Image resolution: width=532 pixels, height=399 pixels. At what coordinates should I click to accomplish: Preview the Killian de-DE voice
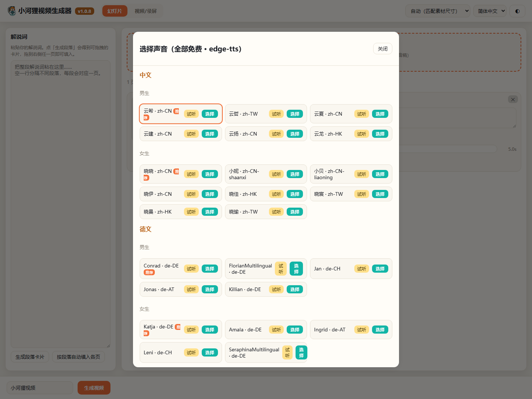(276, 290)
